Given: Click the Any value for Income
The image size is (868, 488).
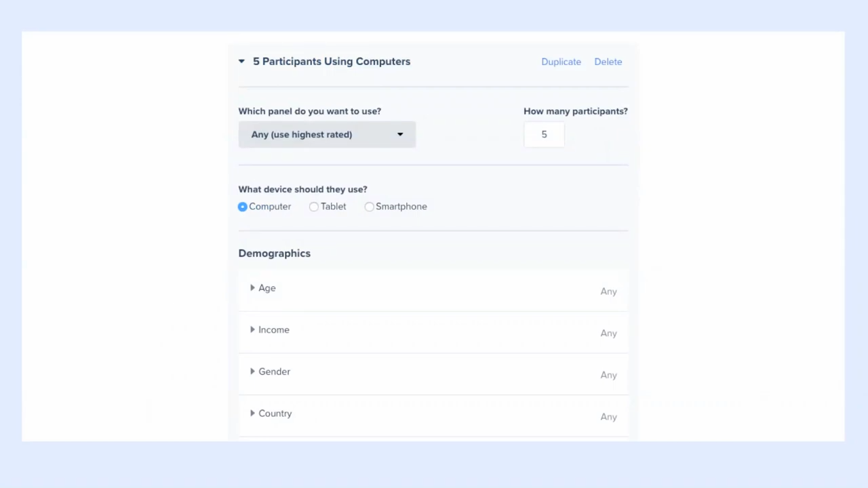Looking at the screenshot, I should tap(608, 333).
